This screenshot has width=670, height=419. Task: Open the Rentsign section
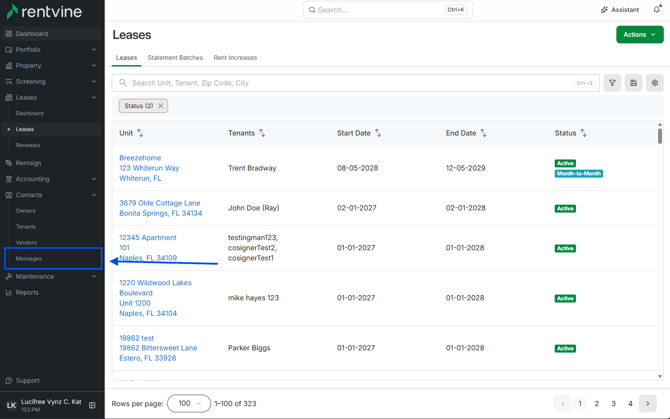28,163
